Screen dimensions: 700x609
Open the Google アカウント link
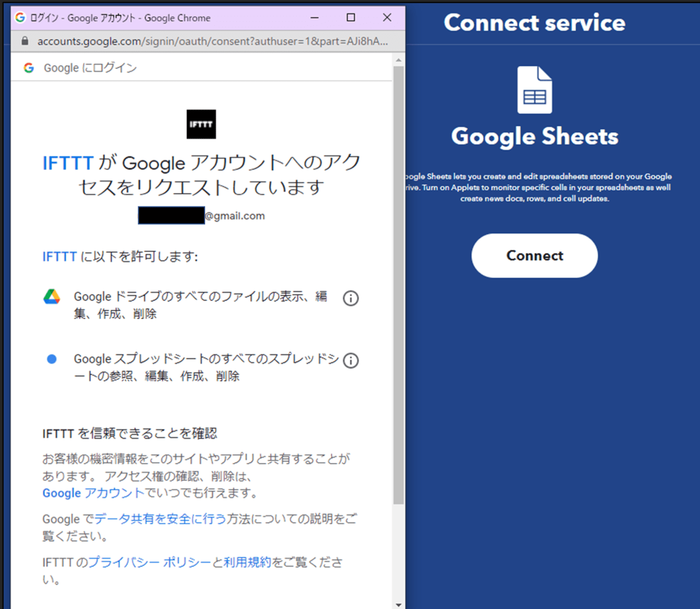pos(94,493)
